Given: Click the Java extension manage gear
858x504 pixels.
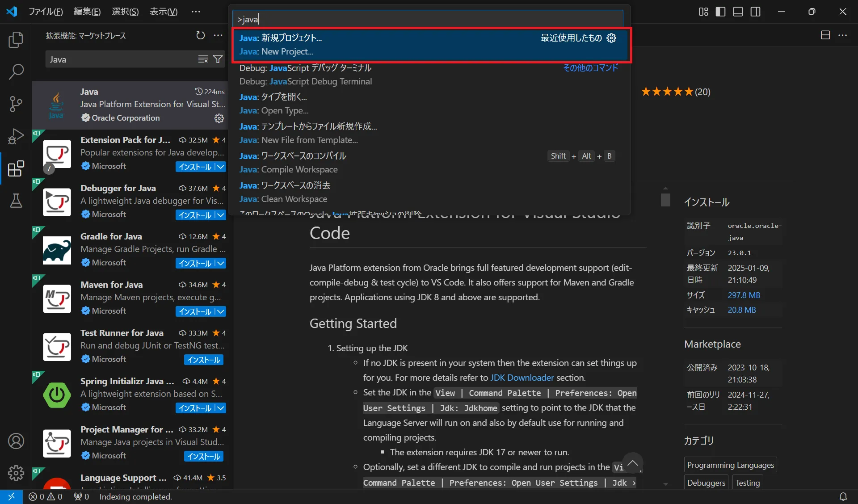Looking at the screenshot, I should (x=219, y=118).
